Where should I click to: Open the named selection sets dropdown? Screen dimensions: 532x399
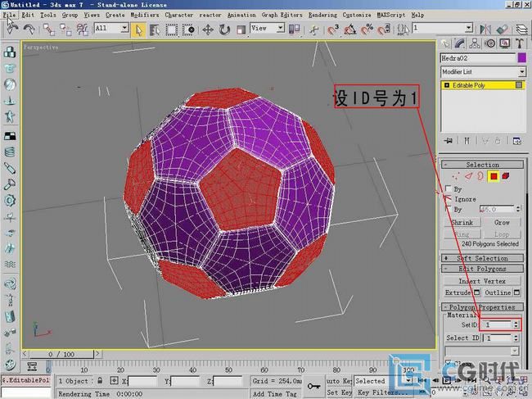point(469,28)
